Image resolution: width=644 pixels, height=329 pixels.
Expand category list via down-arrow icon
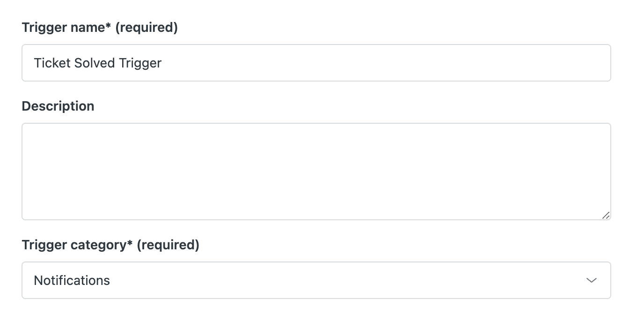(x=591, y=280)
